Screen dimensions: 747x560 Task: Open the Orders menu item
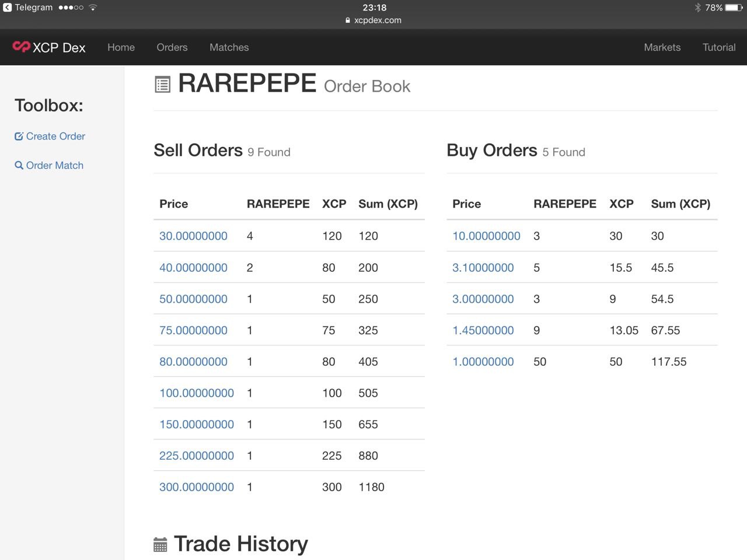point(172,47)
